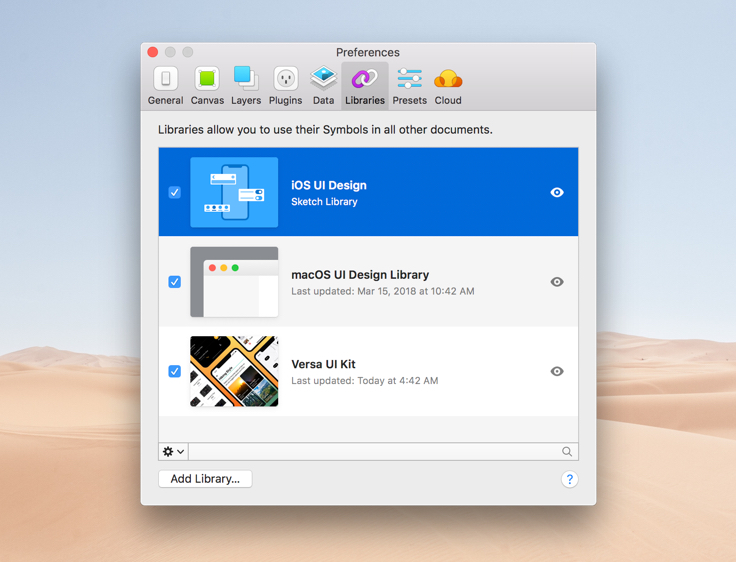
Task: Open help with the question mark button
Action: [x=569, y=480]
